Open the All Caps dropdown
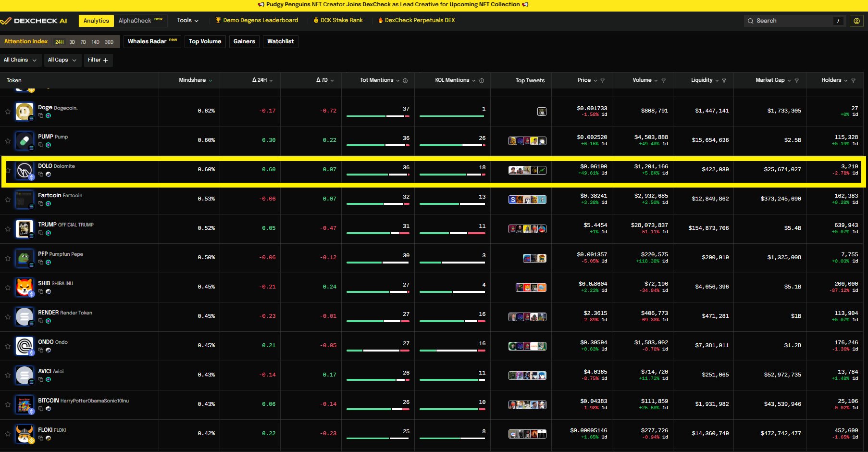The image size is (868, 452). point(62,60)
